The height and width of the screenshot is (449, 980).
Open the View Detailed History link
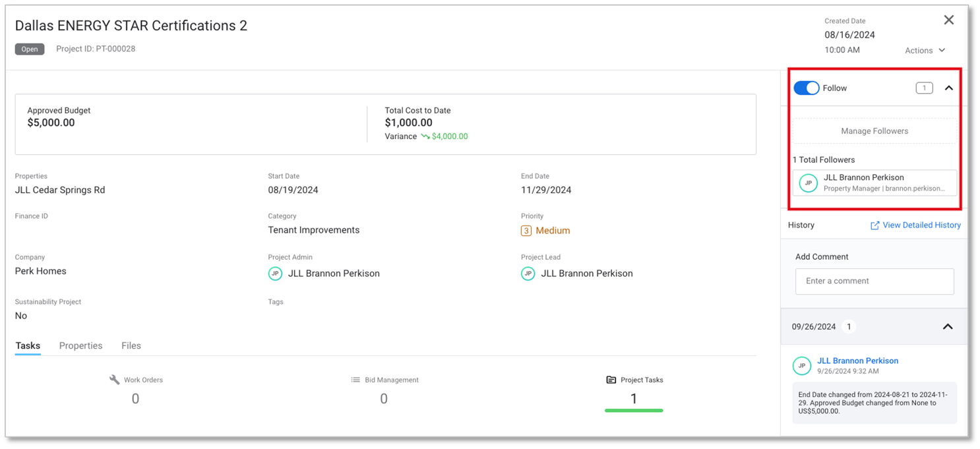pos(921,225)
